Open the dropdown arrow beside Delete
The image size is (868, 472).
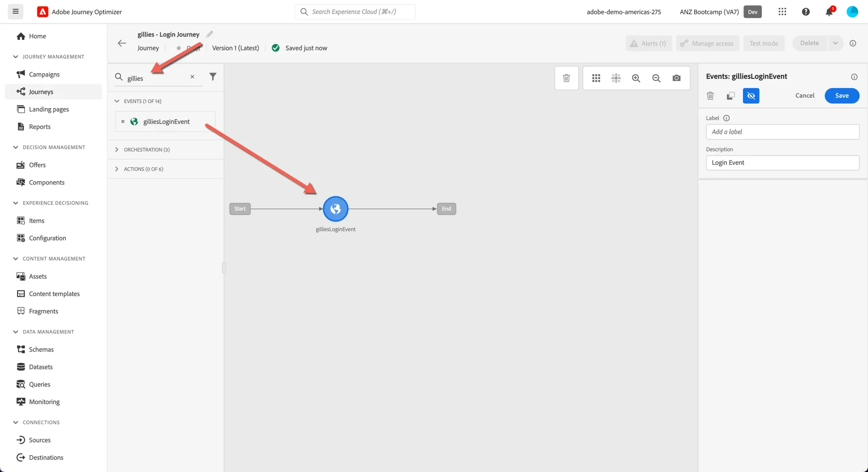(x=836, y=43)
